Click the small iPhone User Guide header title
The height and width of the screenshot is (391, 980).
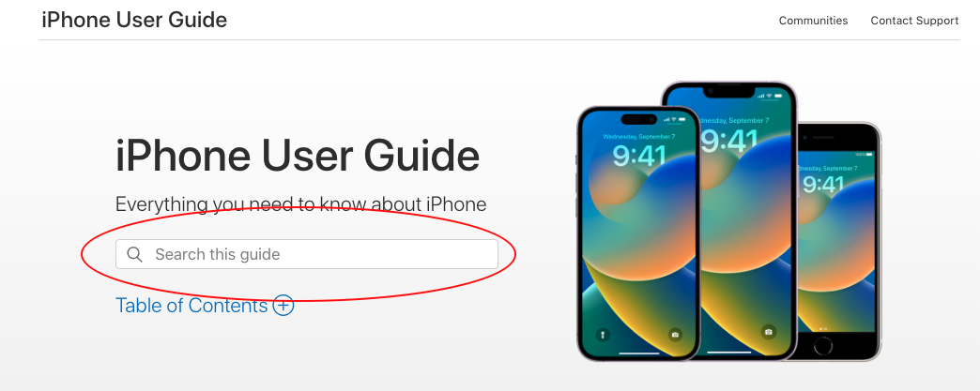pyautogui.click(x=134, y=20)
